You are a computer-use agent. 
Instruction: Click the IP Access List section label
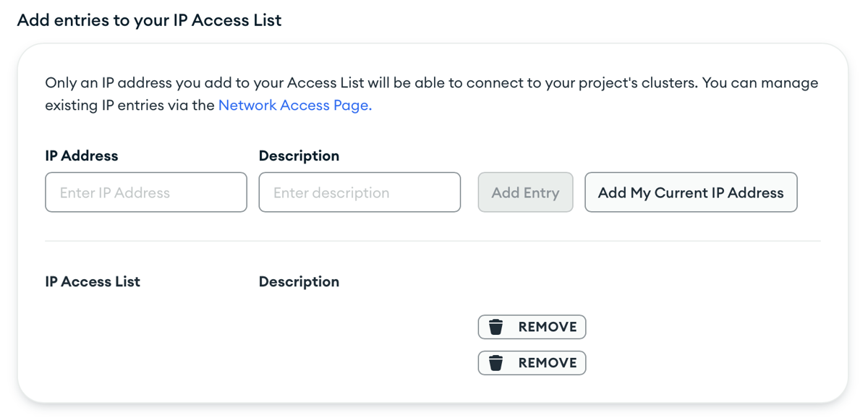click(93, 281)
